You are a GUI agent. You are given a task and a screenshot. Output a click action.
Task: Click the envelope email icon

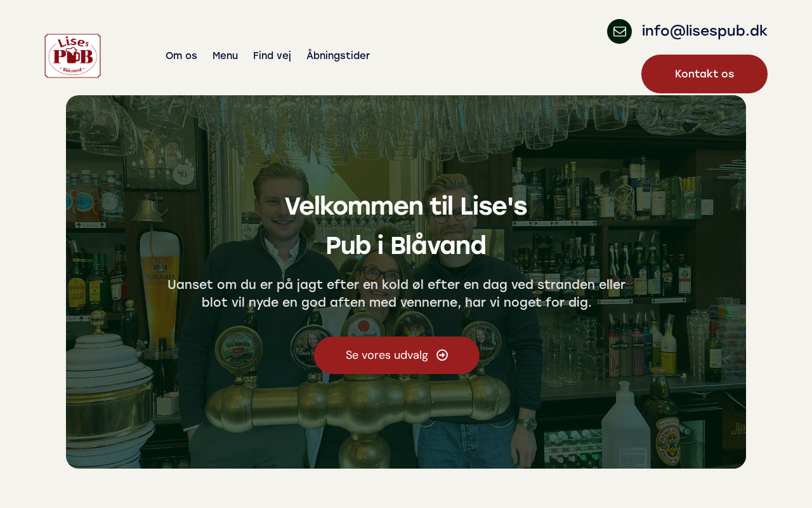pos(619,31)
